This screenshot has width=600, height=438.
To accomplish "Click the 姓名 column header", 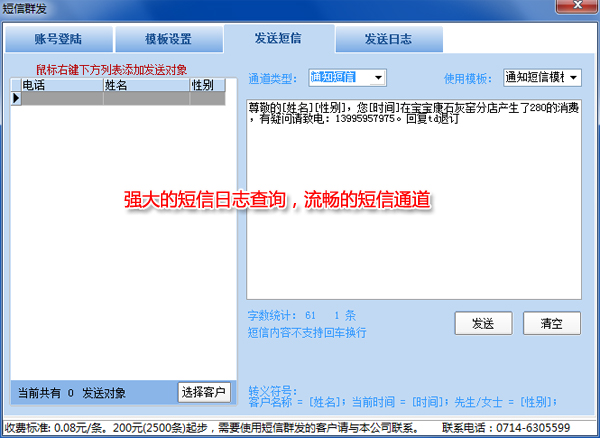I will click(145, 86).
